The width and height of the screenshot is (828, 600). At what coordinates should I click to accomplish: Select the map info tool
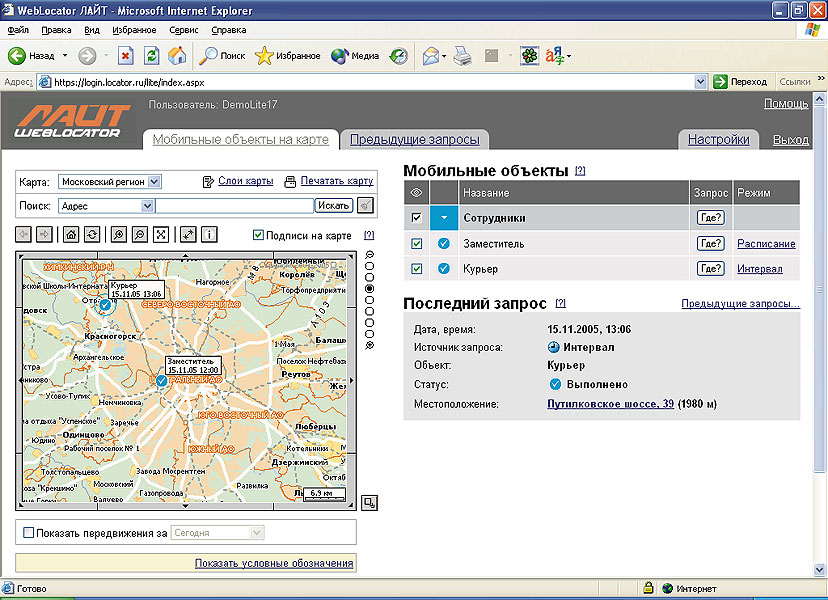(x=209, y=234)
